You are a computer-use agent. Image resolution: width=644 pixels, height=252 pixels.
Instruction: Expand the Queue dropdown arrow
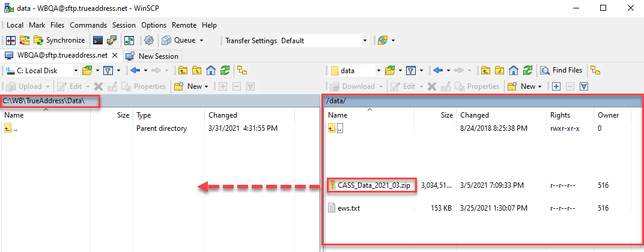click(202, 40)
